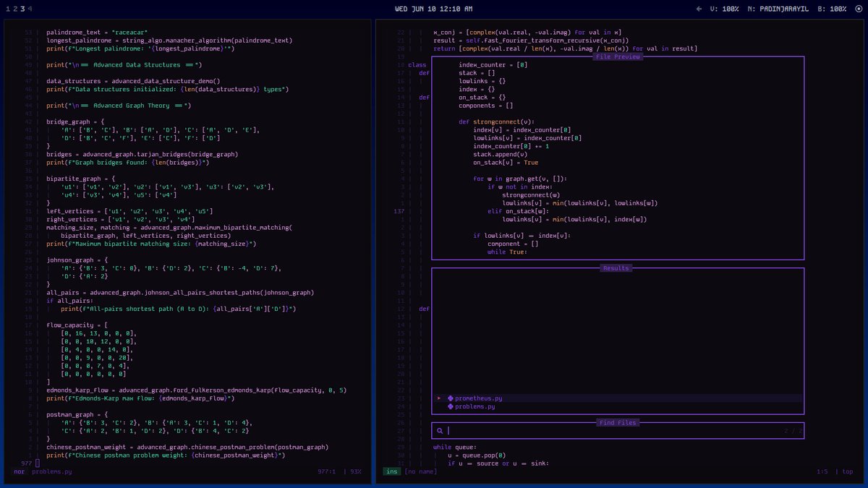Click problems.py filename in left statusline

pos(52,471)
